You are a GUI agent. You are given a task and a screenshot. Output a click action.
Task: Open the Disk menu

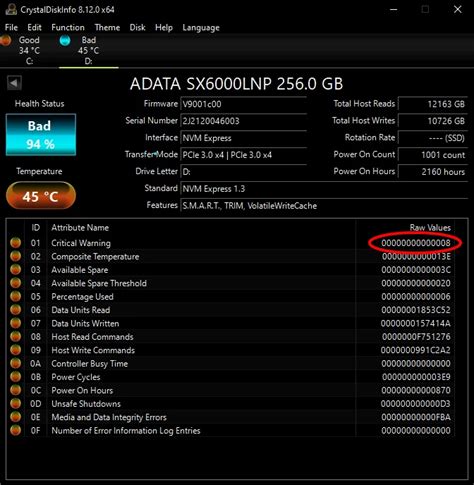pos(137,27)
